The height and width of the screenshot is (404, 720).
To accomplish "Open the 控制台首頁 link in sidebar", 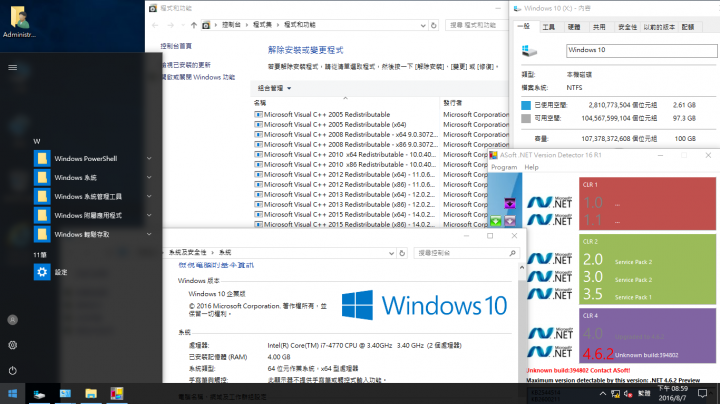I will click(x=176, y=46).
